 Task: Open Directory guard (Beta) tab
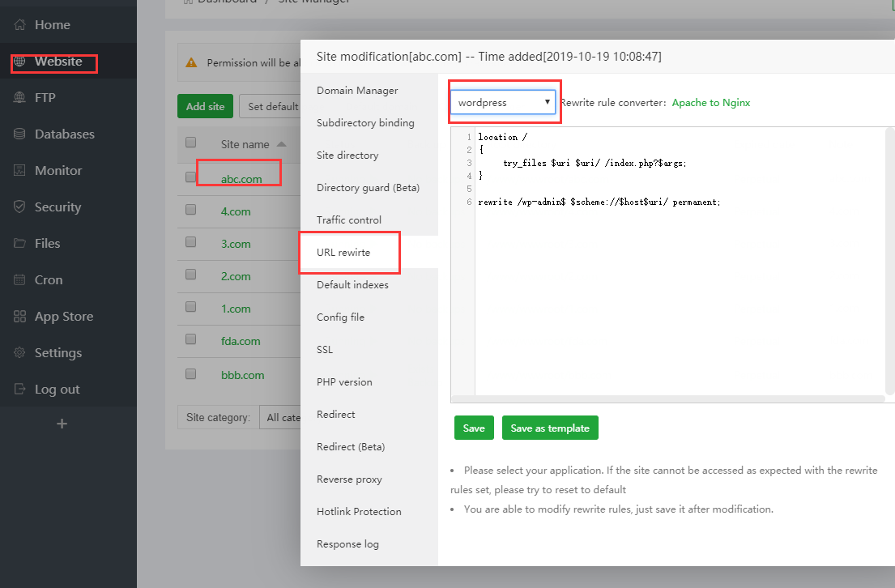point(369,188)
